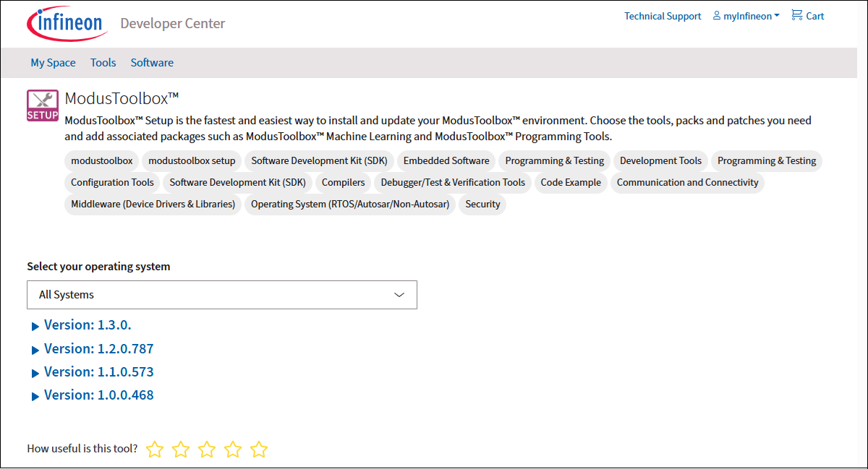Select the modustoolbox setup tag

192,160
